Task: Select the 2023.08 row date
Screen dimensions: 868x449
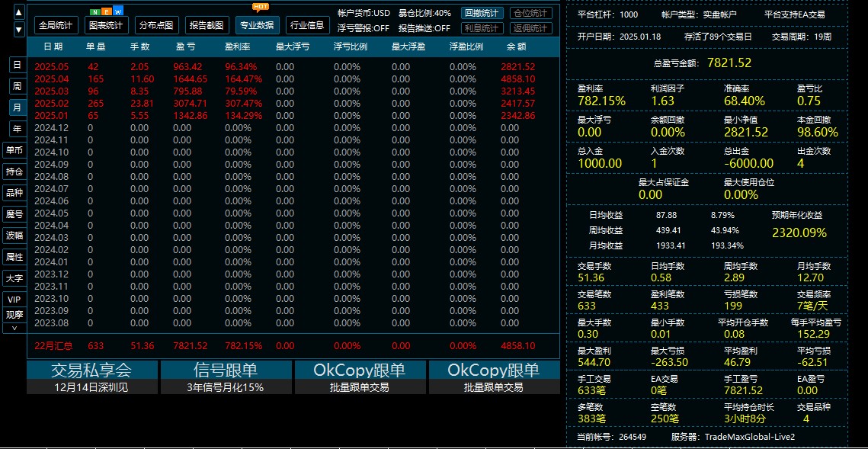Action: coord(51,322)
